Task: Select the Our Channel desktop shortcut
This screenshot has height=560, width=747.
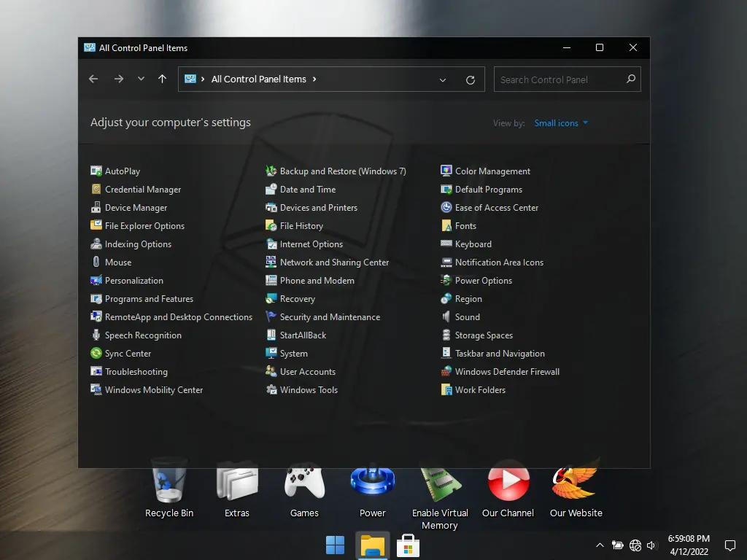Action: click(508, 489)
